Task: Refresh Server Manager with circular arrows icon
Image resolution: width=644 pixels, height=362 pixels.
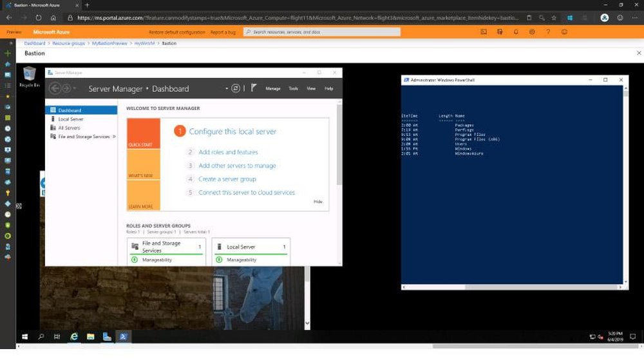Action: click(236, 88)
